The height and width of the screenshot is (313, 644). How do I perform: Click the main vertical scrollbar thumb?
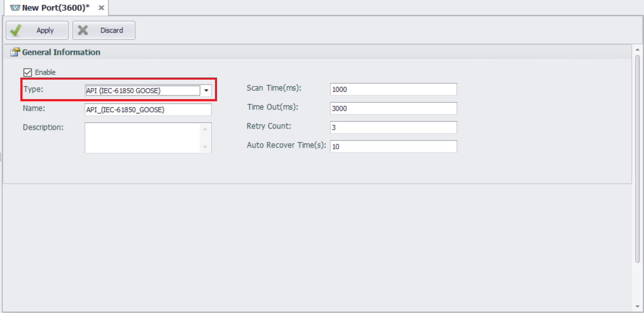(x=637, y=159)
